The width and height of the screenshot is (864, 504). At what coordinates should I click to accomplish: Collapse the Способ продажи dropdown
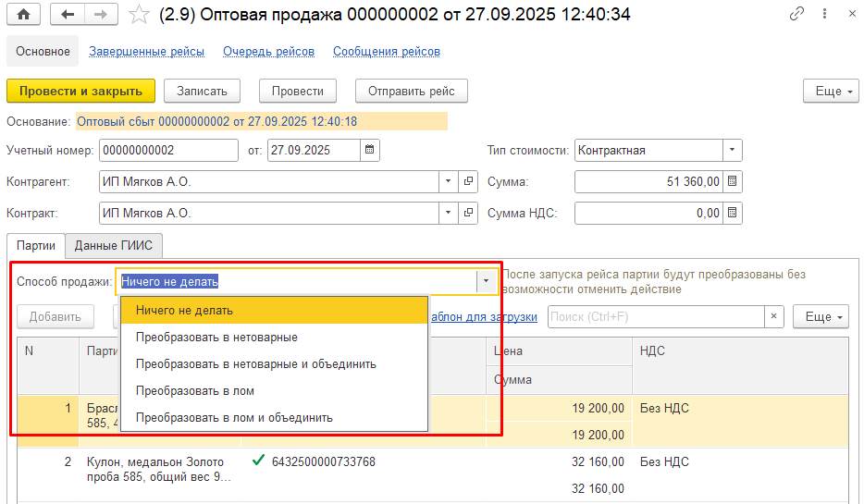(486, 282)
